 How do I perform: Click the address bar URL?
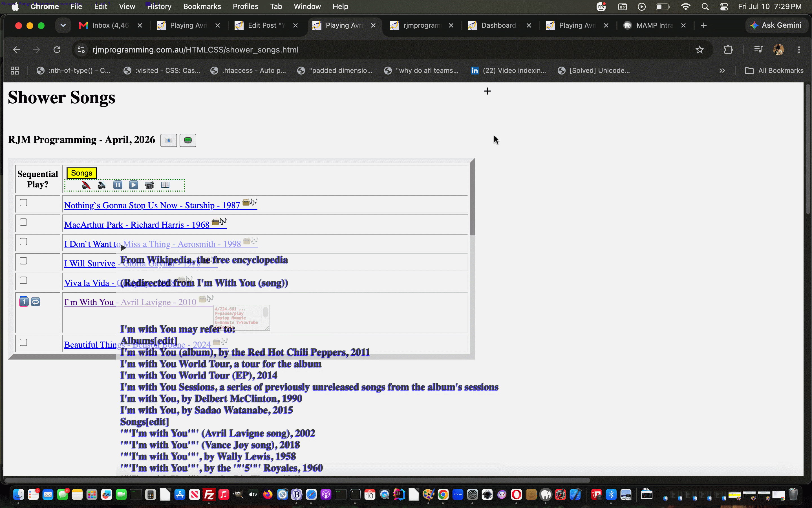195,50
